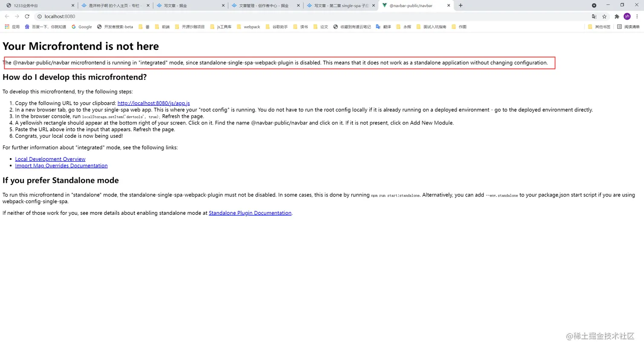This screenshot has height=350, width=644.
Task: Open the webpack bookmark folder
Action: (x=248, y=26)
